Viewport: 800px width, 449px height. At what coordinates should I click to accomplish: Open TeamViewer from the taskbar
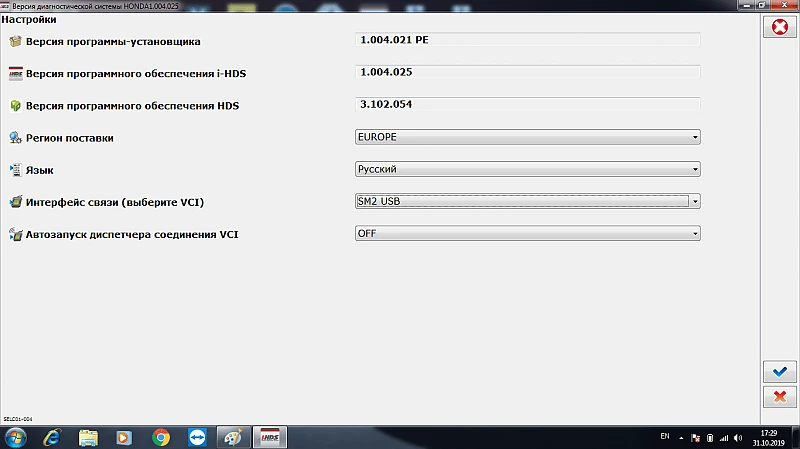pyautogui.click(x=197, y=437)
